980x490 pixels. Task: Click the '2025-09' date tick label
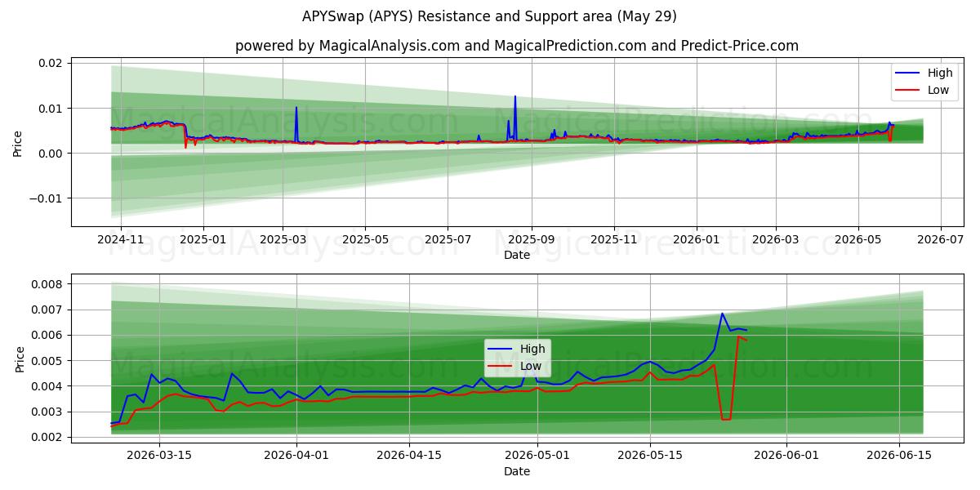click(x=532, y=241)
